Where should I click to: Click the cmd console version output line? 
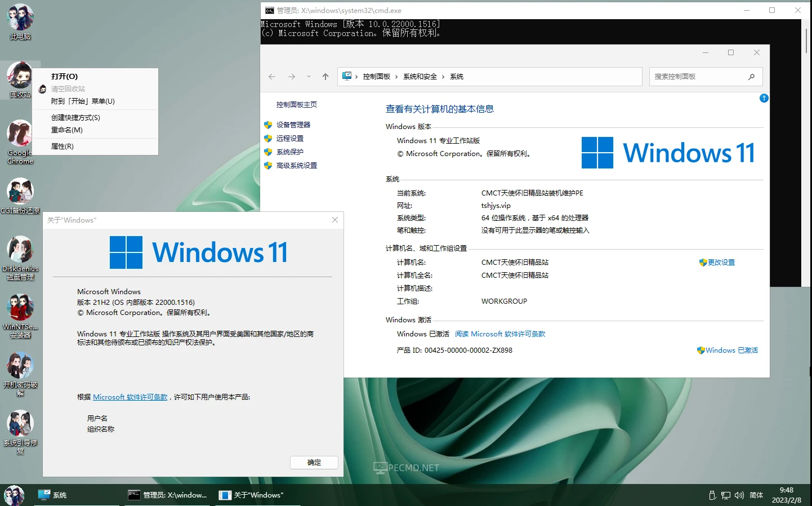[x=350, y=24]
